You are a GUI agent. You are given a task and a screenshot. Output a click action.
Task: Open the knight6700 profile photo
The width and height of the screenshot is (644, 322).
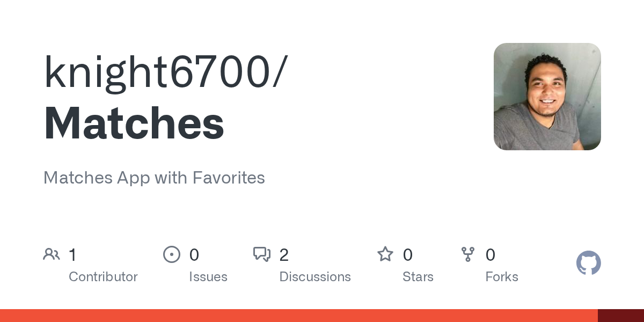point(547,97)
